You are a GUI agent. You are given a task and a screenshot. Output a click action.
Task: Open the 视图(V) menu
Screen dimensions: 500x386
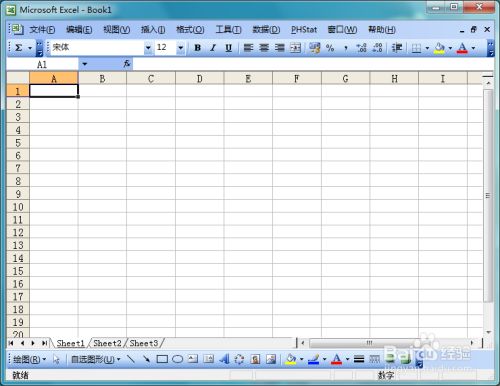pos(116,30)
